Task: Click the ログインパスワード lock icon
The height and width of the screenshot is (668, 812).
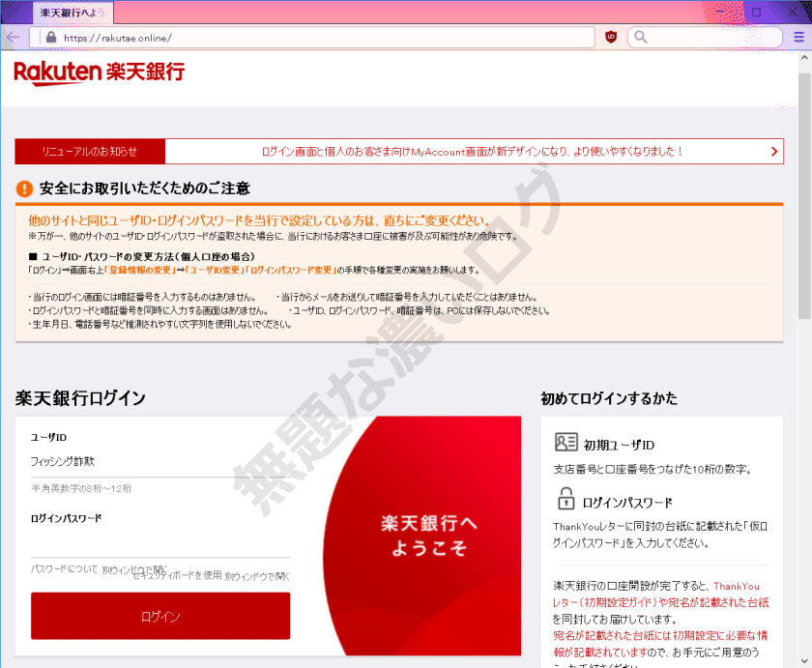Action: 565,499
